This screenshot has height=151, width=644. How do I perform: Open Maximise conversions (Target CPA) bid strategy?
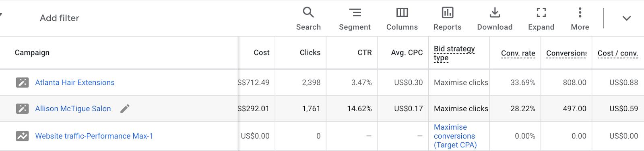[455, 136]
